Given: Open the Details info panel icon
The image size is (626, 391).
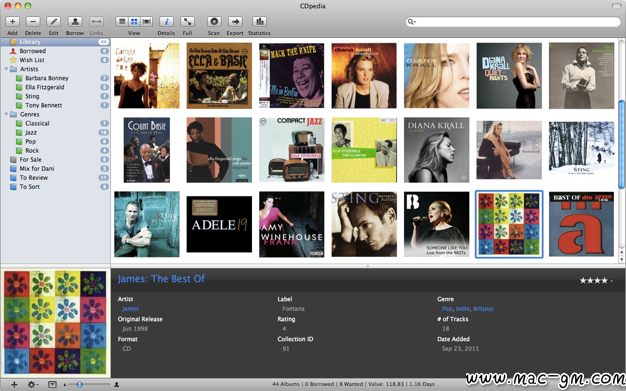Looking at the screenshot, I should 166,22.
